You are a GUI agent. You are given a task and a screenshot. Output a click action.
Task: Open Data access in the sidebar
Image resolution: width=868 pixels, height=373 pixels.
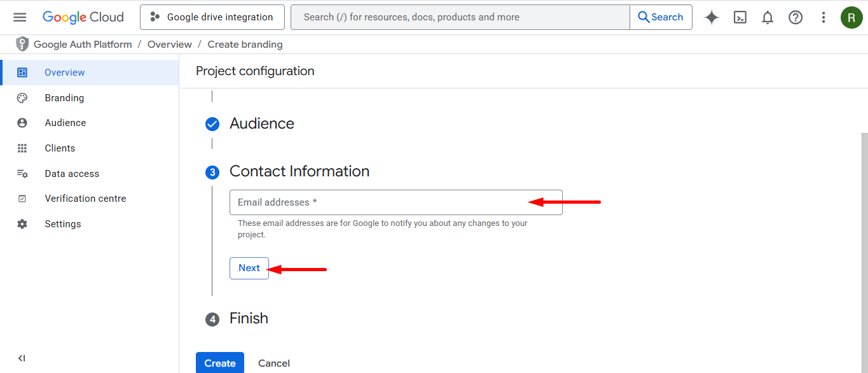pyautogui.click(x=72, y=174)
